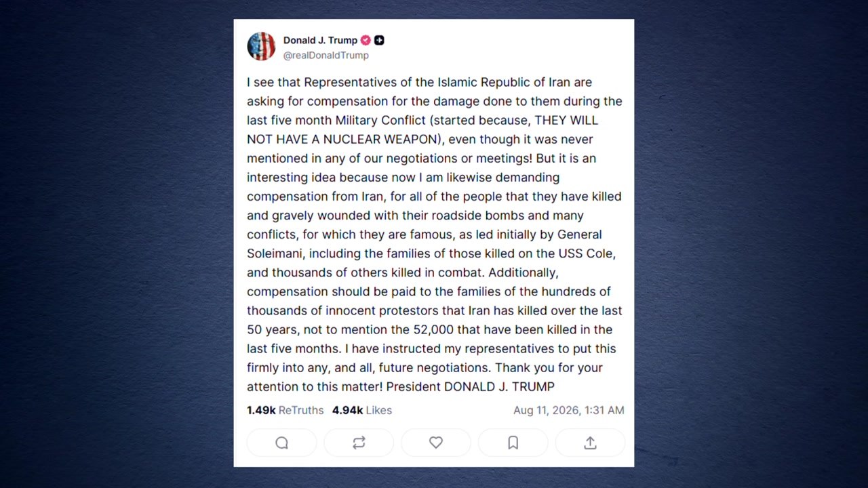Viewport: 868px width, 488px height.
Task: Open the profile avatar with flag image
Action: click(x=261, y=47)
